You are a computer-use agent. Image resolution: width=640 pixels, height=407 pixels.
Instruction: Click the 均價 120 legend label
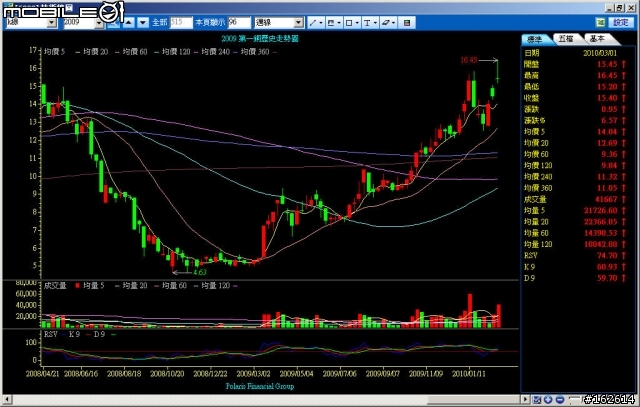coord(176,52)
